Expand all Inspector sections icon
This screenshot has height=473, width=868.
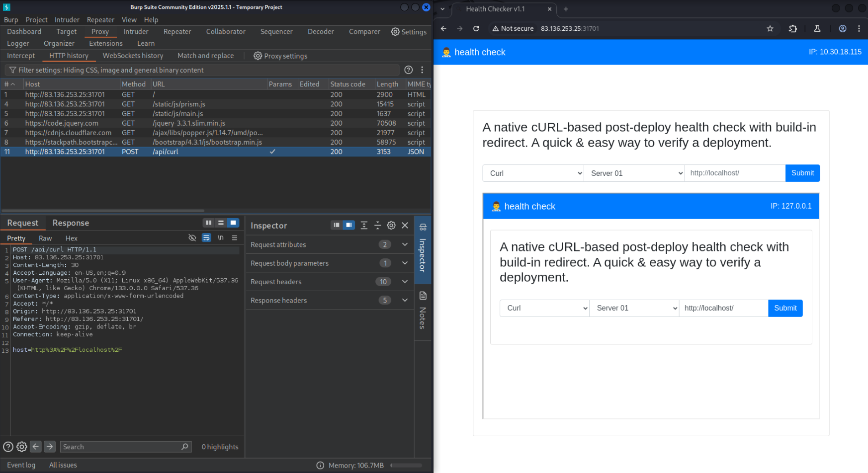[364, 226]
